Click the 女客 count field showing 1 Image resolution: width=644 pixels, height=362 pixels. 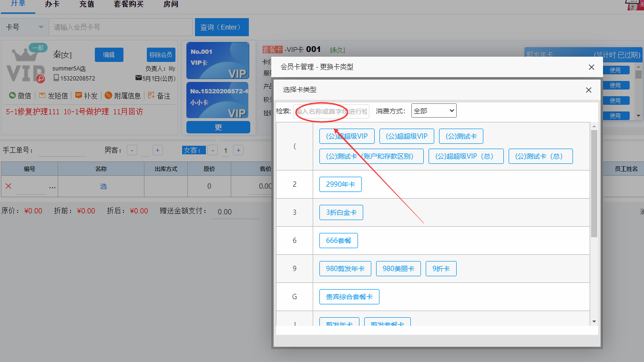[x=225, y=151]
